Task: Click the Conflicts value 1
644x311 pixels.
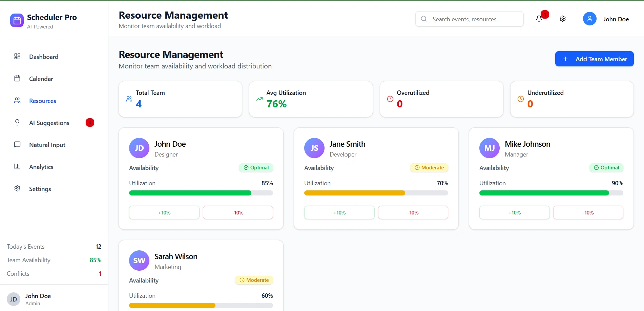Action: pos(100,274)
